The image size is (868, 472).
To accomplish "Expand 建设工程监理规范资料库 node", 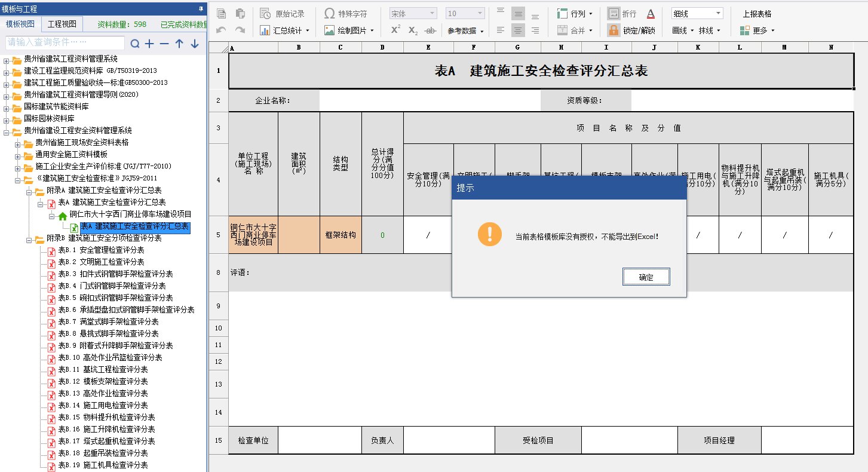I will 6,72.
